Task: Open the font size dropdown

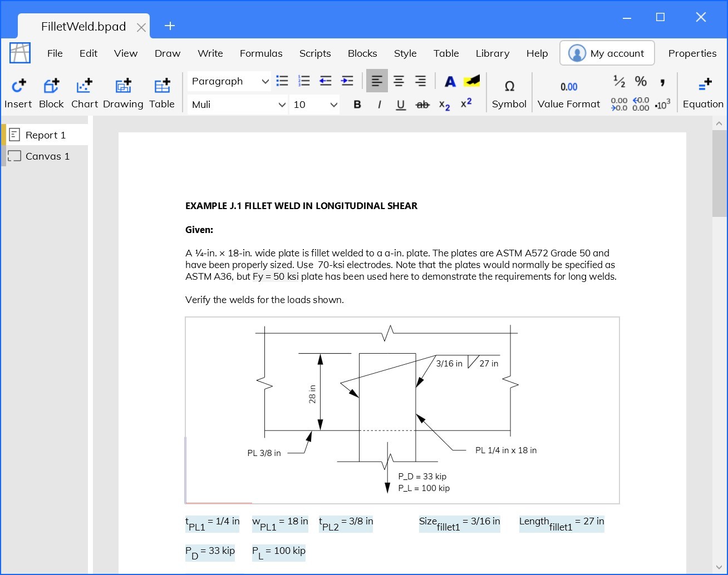Action: coord(315,105)
